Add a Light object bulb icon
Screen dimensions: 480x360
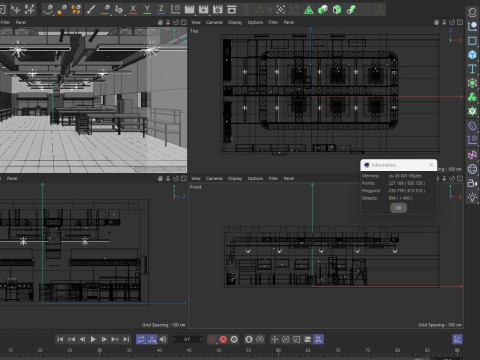click(472, 197)
